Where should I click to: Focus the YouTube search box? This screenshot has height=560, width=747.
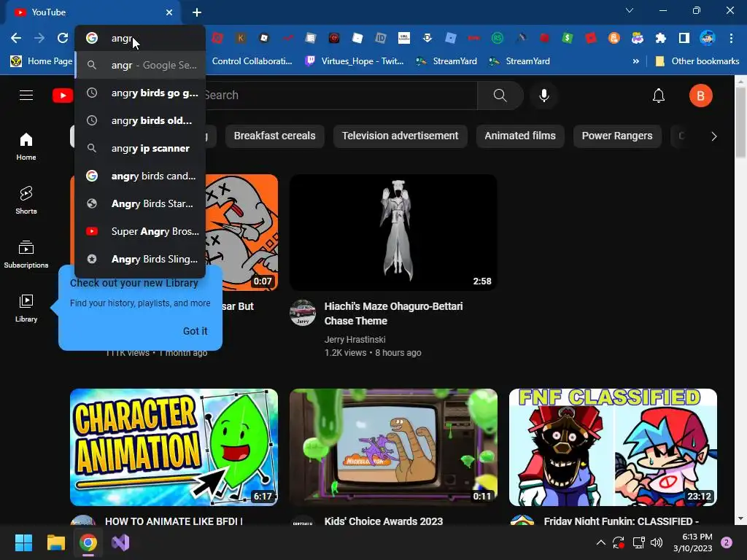tap(340, 96)
